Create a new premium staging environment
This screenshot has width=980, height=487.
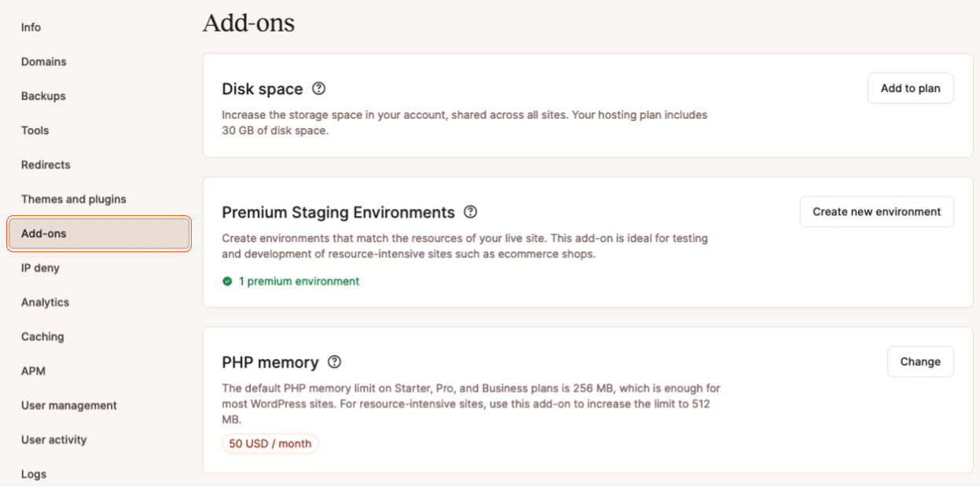[876, 211]
